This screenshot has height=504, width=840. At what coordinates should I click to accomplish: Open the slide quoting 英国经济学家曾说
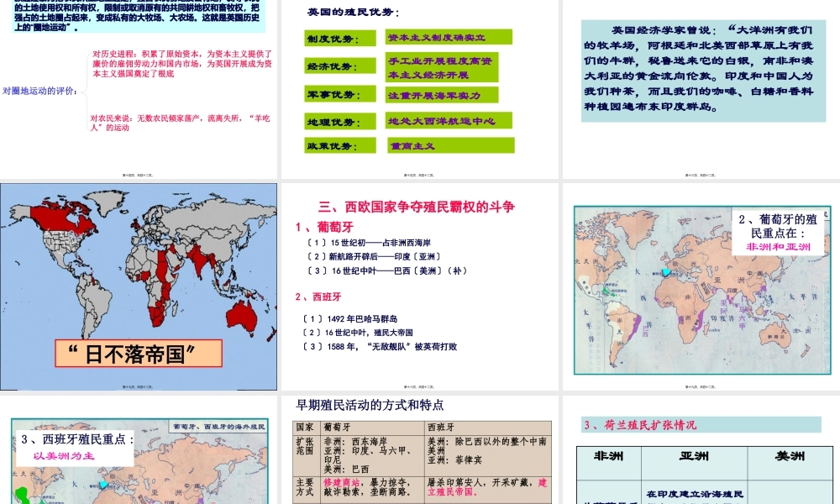(701, 89)
